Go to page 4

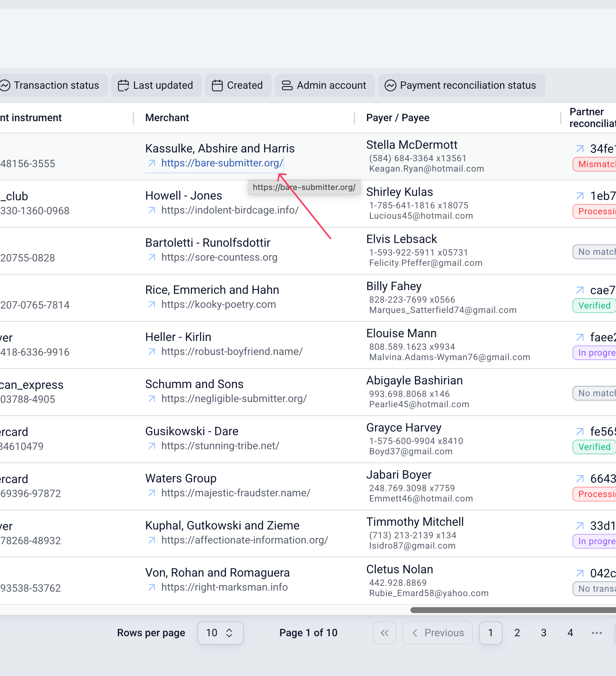coord(570,633)
